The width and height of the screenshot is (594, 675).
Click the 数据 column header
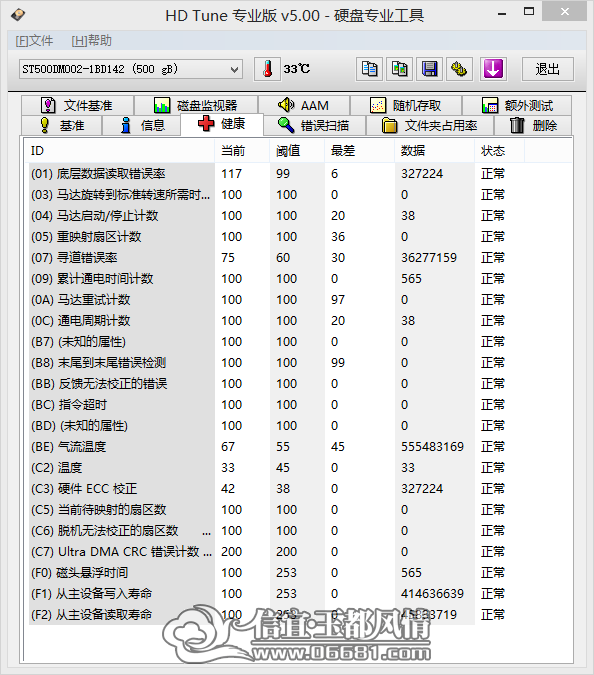pos(435,151)
